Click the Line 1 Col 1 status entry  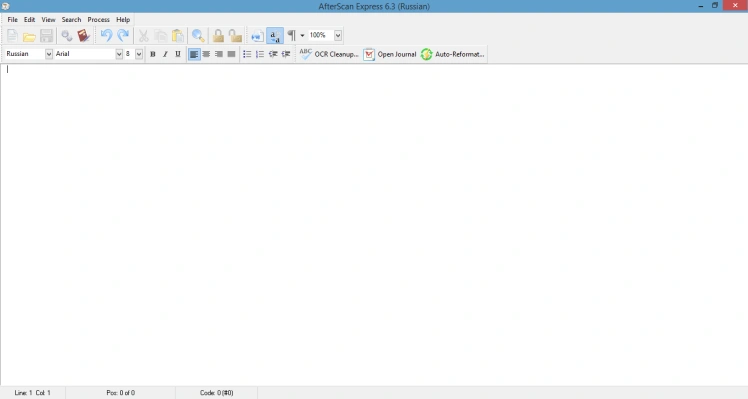coord(32,393)
